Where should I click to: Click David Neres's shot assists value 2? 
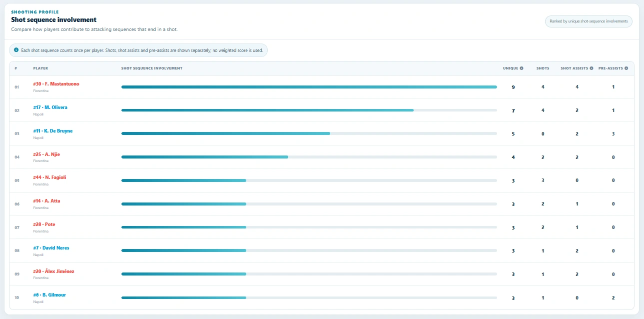pos(577,251)
